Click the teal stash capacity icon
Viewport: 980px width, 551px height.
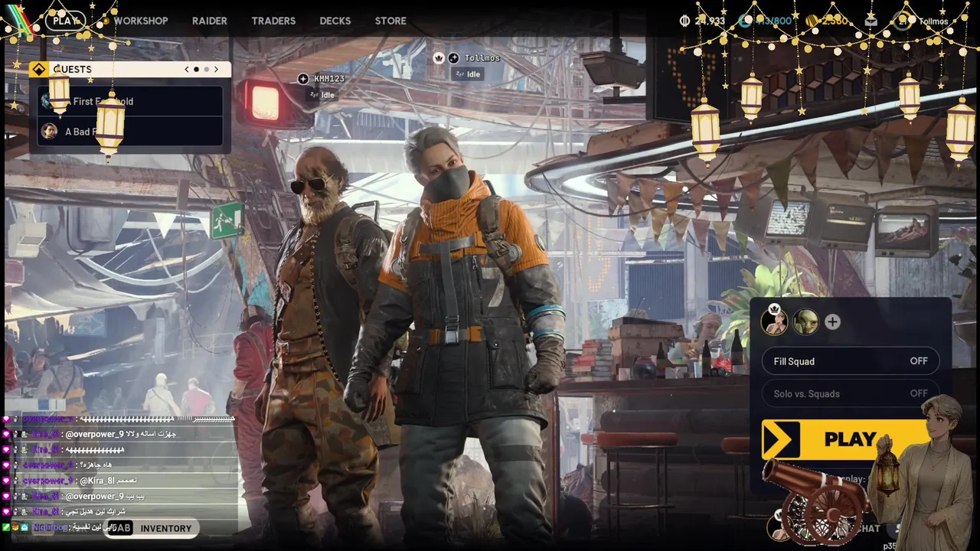[745, 21]
